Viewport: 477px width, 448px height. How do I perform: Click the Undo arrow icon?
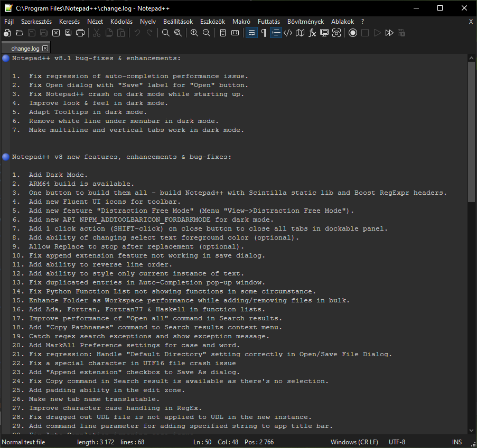click(137, 33)
